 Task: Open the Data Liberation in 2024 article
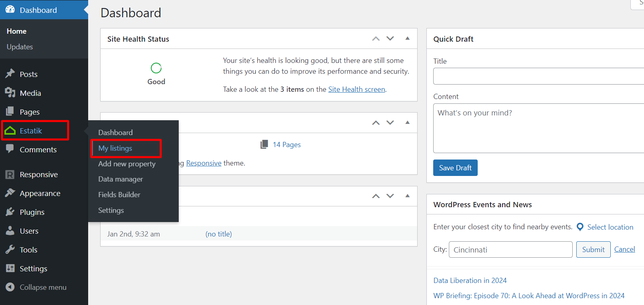[470, 281]
